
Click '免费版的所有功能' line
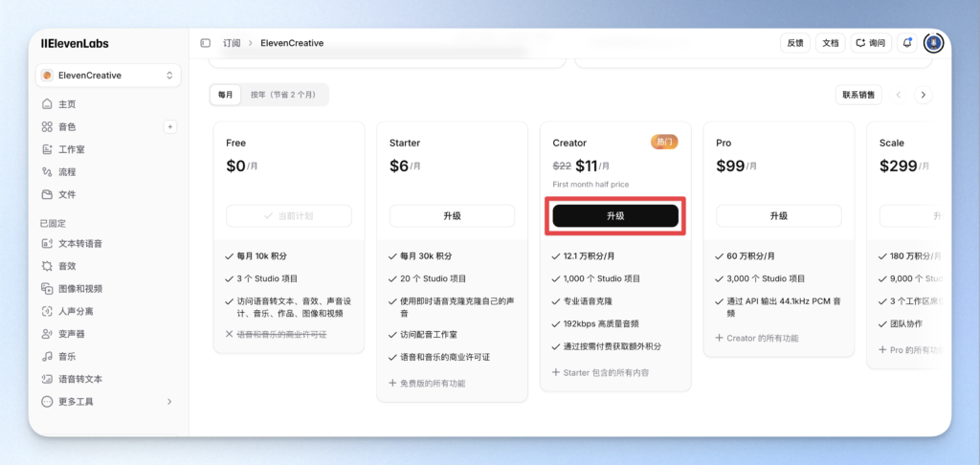433,383
